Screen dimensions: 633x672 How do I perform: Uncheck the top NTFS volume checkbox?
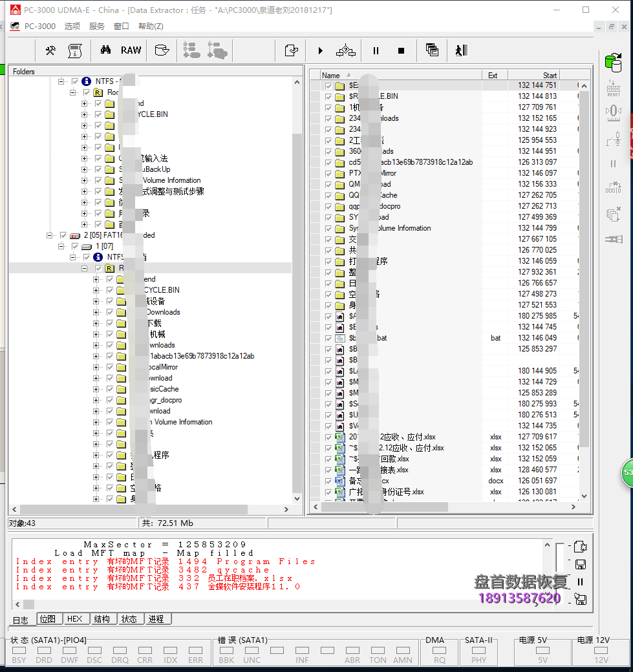coord(75,81)
